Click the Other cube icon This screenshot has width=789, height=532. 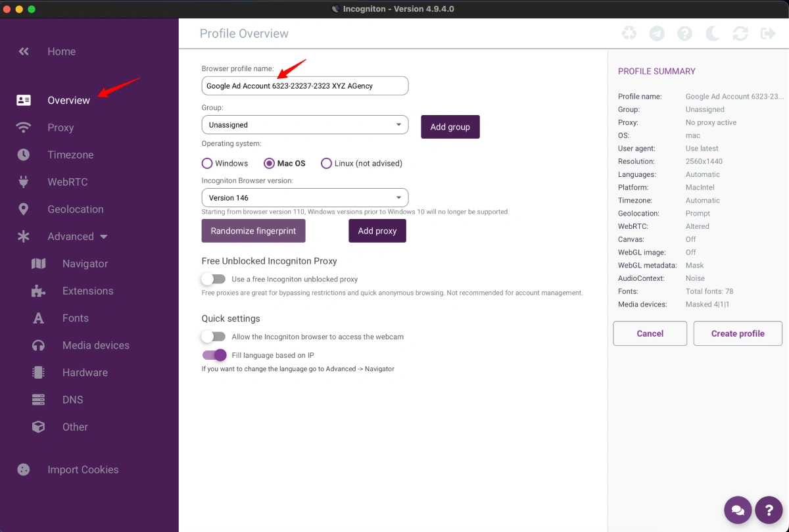tap(39, 427)
